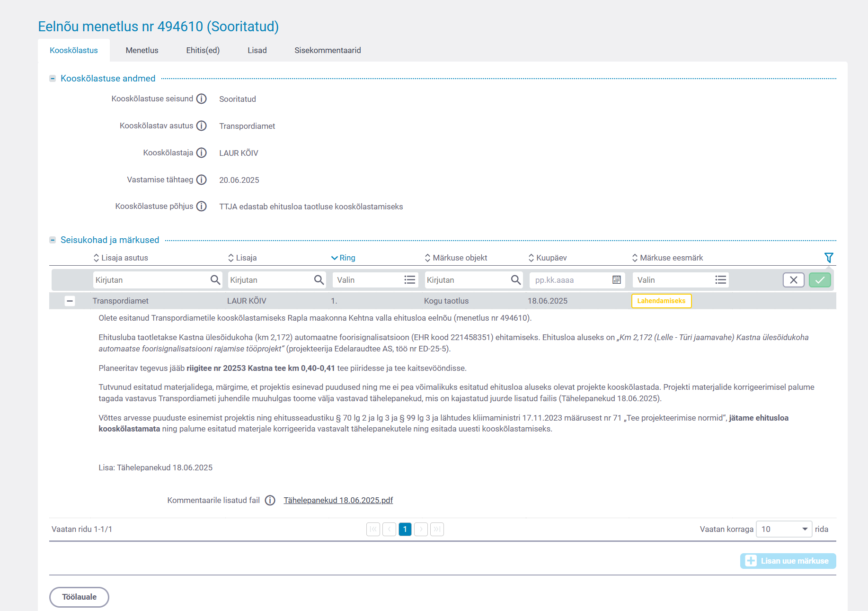Go to last page of results
This screenshot has height=611, width=868.
437,529
